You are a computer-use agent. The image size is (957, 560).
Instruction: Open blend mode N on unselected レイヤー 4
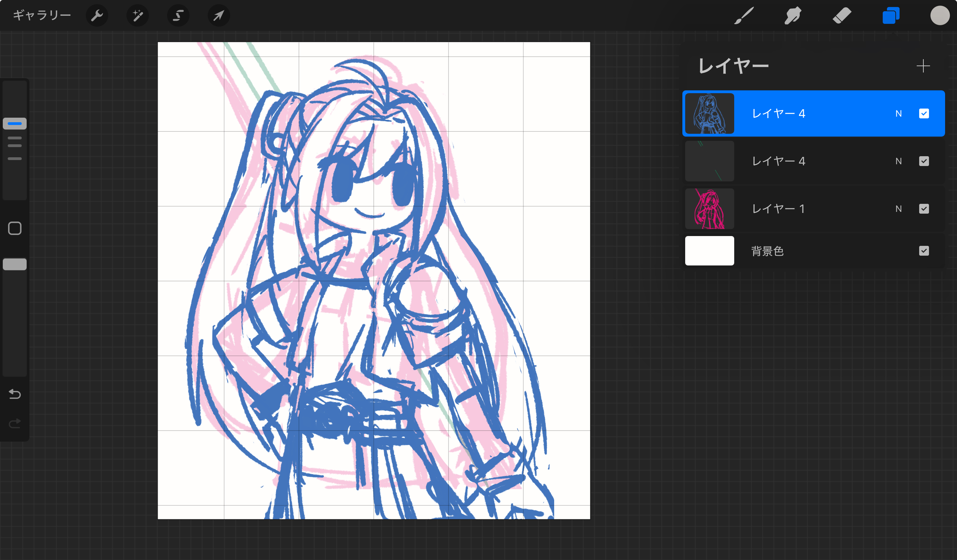pos(898,161)
